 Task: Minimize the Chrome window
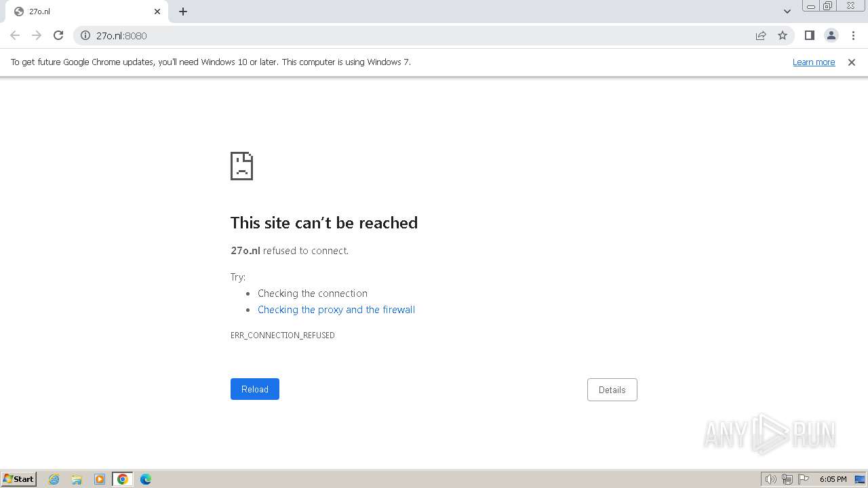[811, 6]
